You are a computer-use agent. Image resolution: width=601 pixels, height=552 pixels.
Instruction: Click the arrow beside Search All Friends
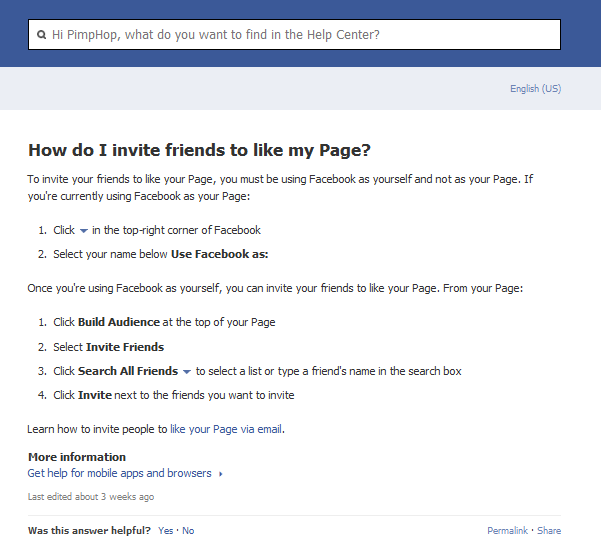[x=187, y=372]
